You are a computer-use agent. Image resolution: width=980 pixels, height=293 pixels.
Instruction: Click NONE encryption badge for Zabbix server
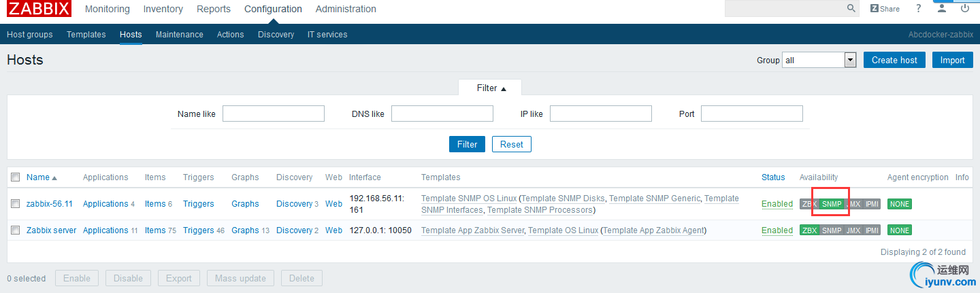tap(900, 230)
